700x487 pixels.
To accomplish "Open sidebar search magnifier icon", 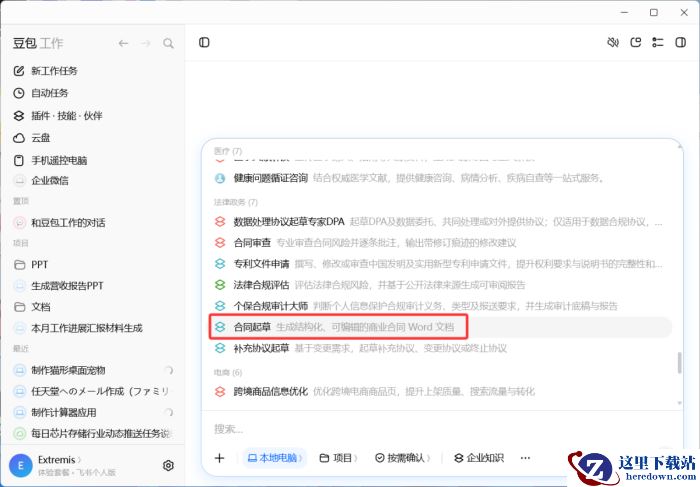I will (x=168, y=43).
